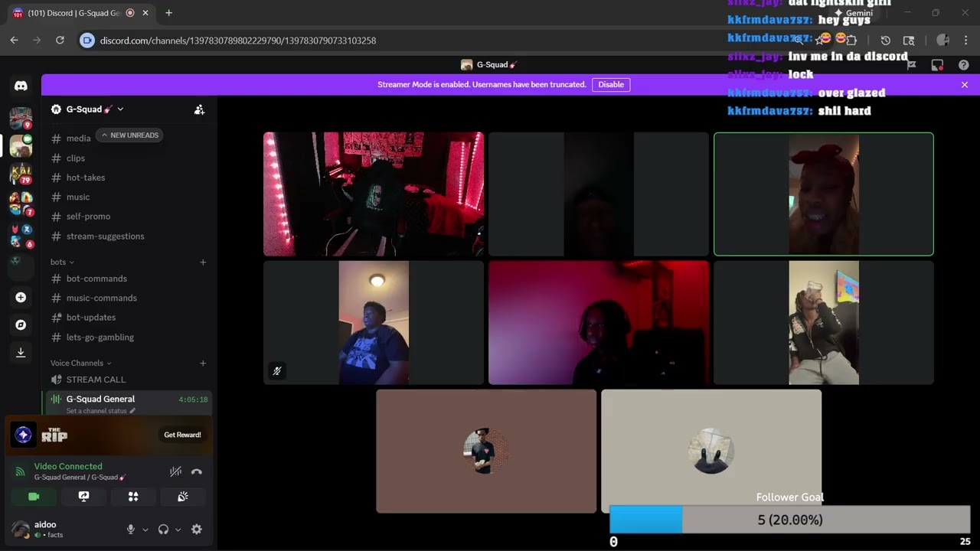Focus brown avatar-only participant tile
The height and width of the screenshot is (551, 980).
(486, 451)
